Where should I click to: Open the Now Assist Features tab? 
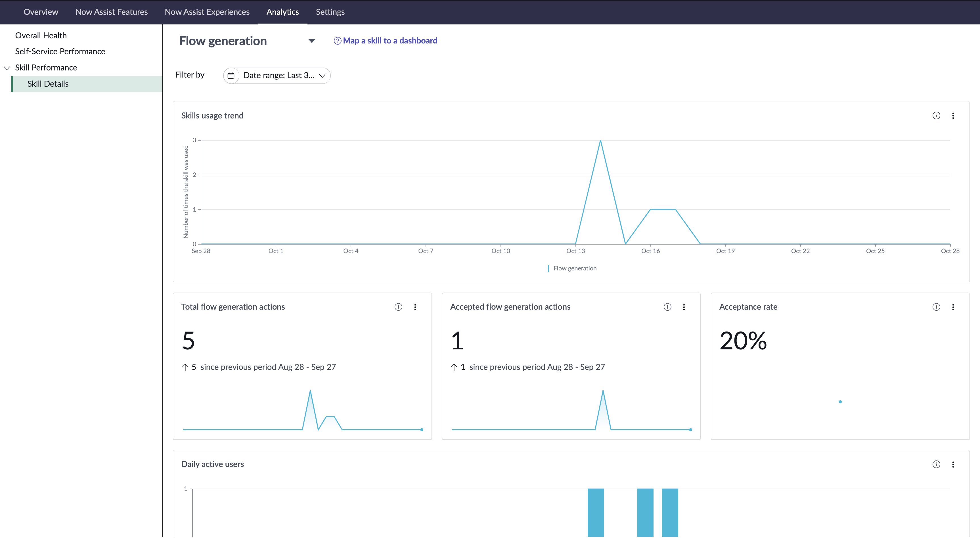pos(112,12)
